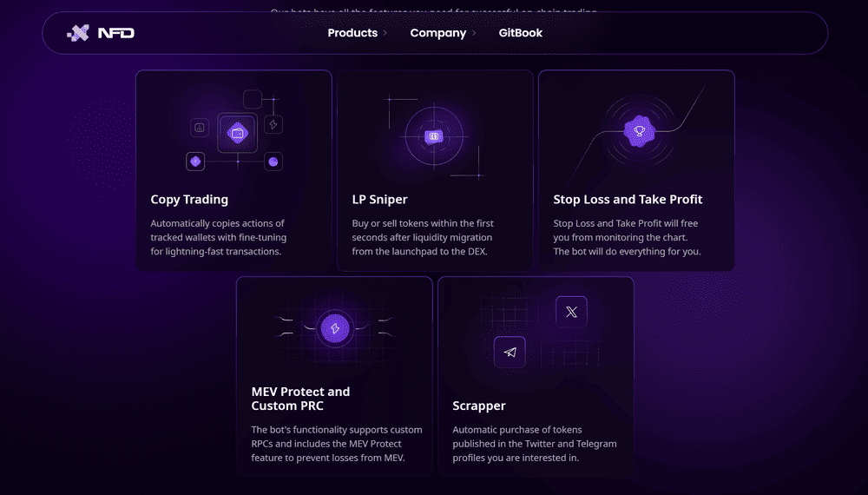Open the GitBook link
The height and width of the screenshot is (495, 868).
click(x=520, y=33)
